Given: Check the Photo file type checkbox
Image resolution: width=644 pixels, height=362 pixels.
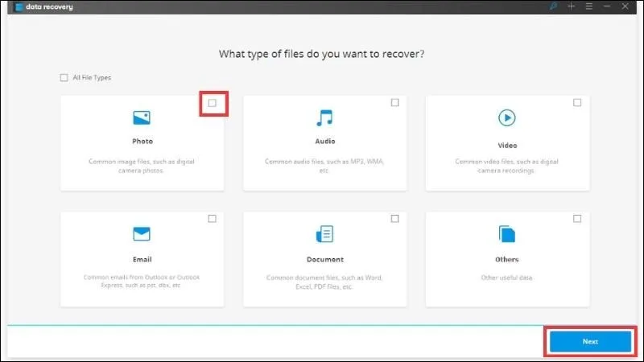Looking at the screenshot, I should point(212,103).
